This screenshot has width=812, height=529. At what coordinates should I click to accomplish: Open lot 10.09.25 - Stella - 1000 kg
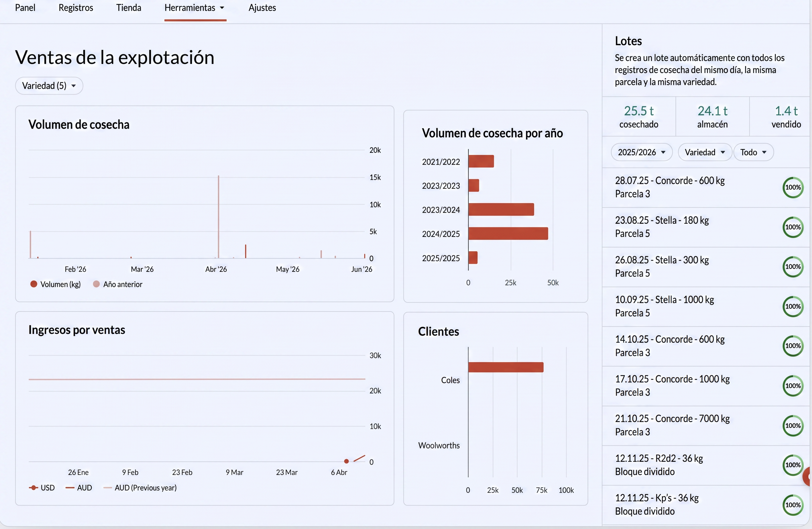pos(706,306)
